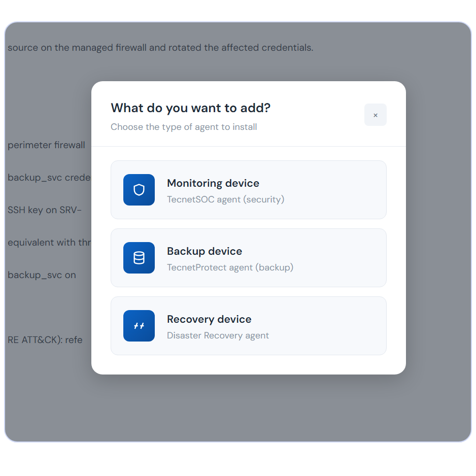The image size is (476, 476).
Task: Close the add agent dialog
Action: click(x=375, y=115)
